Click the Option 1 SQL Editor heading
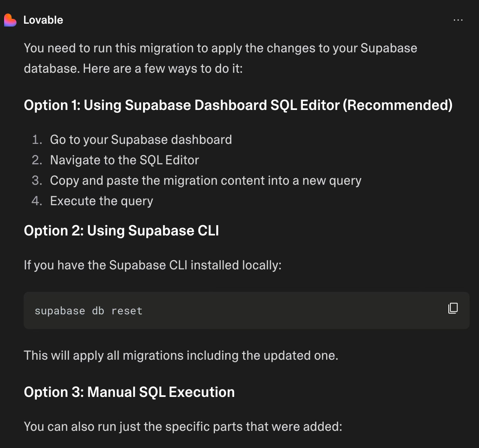 238,105
